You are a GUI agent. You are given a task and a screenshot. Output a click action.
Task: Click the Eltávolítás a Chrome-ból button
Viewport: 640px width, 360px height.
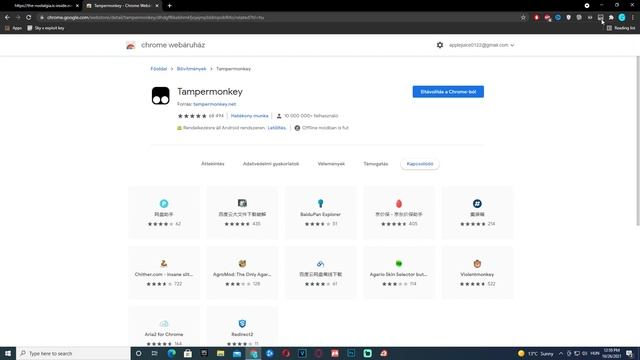point(448,92)
